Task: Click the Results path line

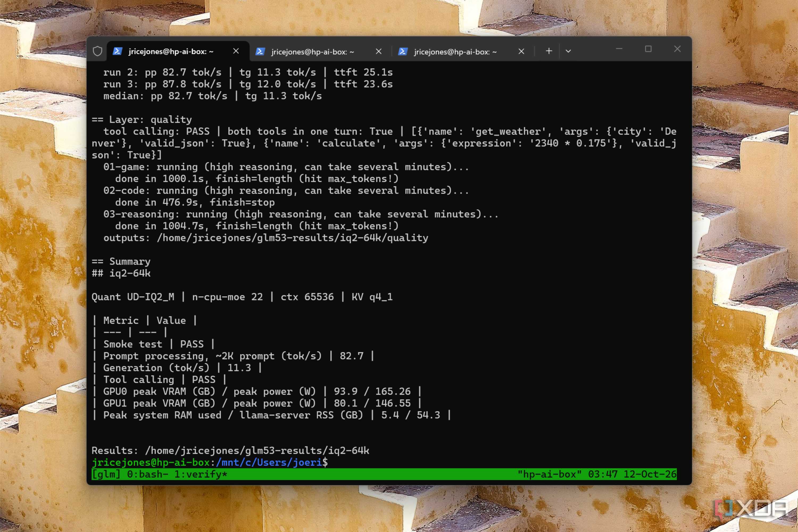Action: click(x=230, y=451)
